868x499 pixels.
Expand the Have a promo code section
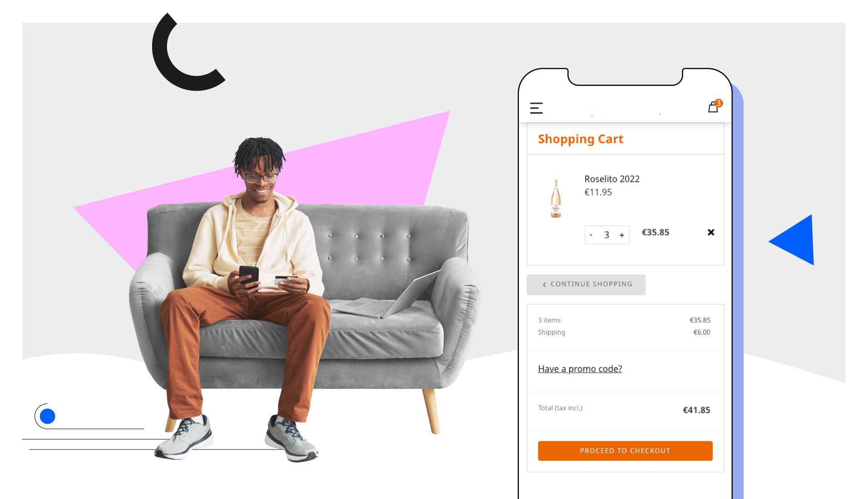[580, 369]
